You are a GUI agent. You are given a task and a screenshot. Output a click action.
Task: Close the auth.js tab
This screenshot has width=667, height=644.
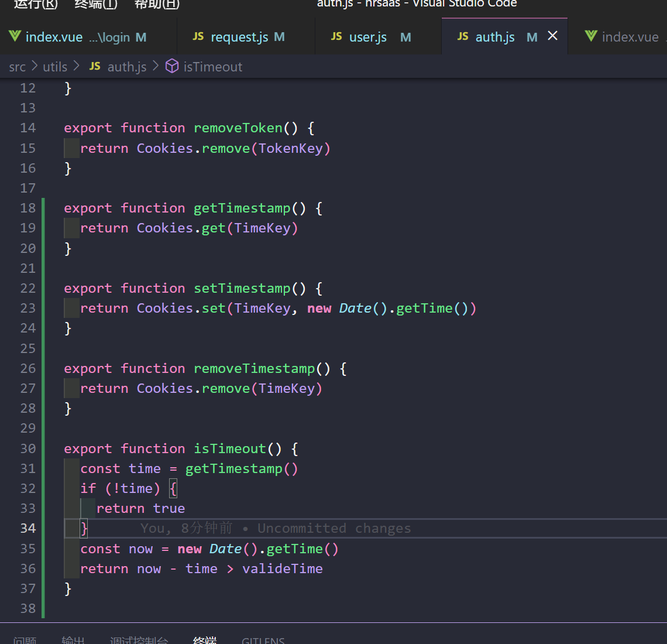point(552,36)
